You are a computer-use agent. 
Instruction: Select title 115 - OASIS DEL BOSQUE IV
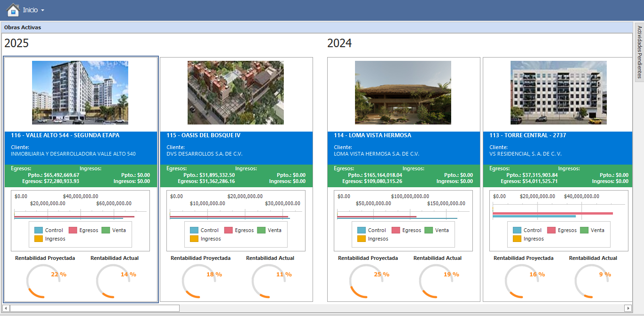tap(203, 135)
